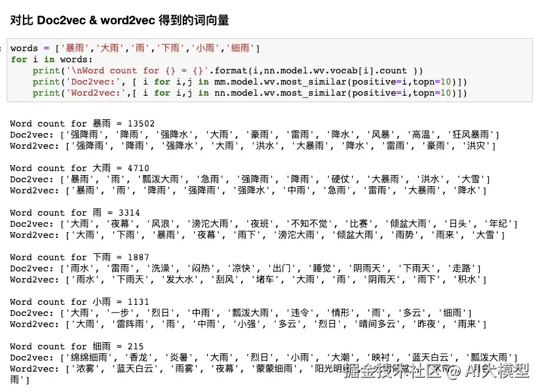The width and height of the screenshot is (542, 392).
Task: Click the word '浓雾' in the output
Action: tap(85, 369)
